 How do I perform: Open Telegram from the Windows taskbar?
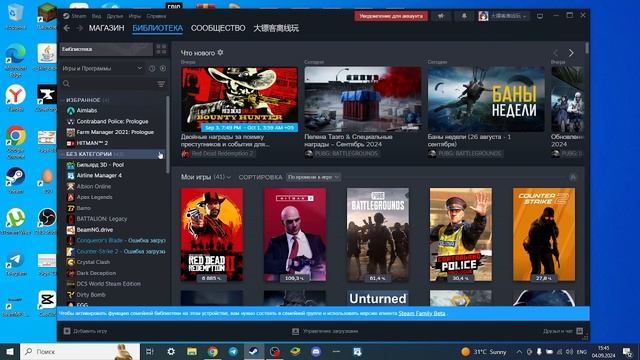(x=233, y=352)
